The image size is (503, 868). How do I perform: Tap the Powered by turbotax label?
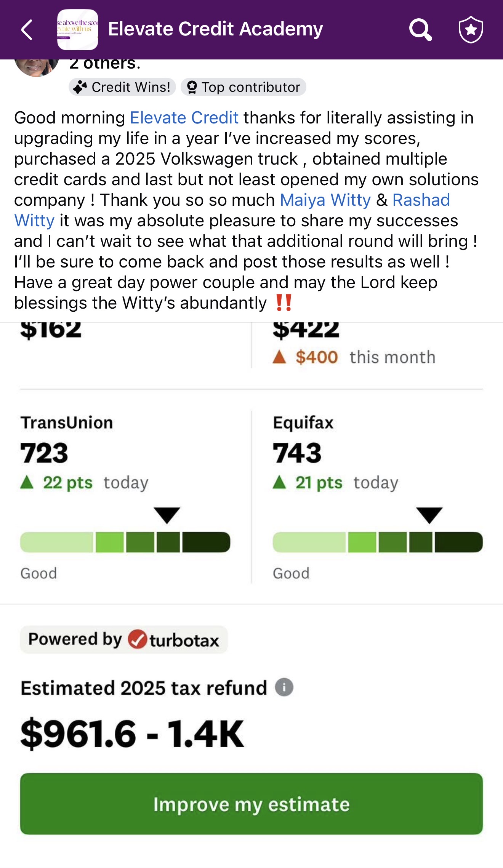pyautogui.click(x=124, y=639)
